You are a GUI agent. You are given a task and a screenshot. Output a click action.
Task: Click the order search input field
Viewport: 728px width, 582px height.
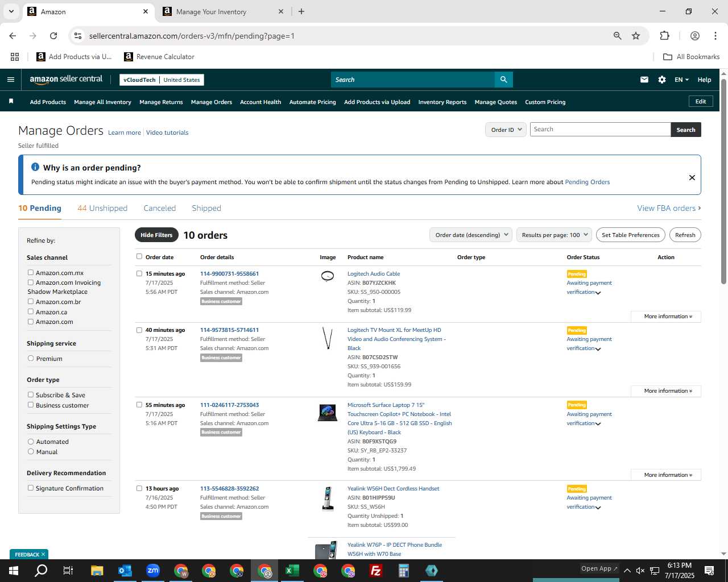pos(600,130)
